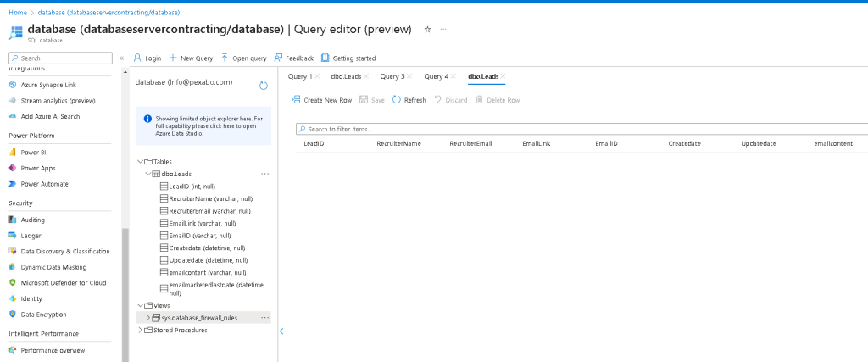Screen dimensions: 868x362
Task: Click the left sidebar vertical scrollbar
Action: [x=125, y=294]
